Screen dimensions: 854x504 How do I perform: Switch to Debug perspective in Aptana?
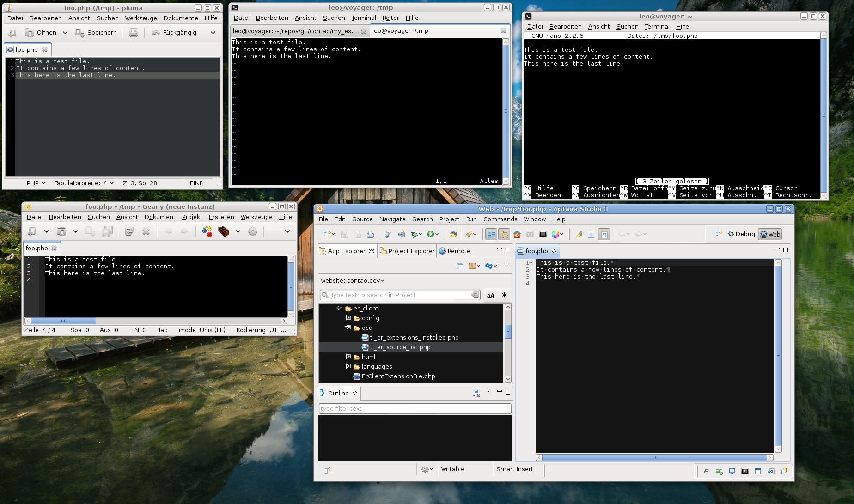click(x=741, y=234)
